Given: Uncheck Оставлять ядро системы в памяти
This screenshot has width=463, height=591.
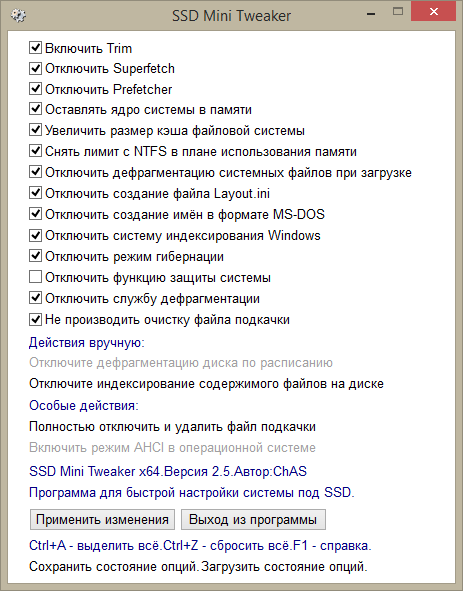Looking at the screenshot, I should tap(35, 109).
